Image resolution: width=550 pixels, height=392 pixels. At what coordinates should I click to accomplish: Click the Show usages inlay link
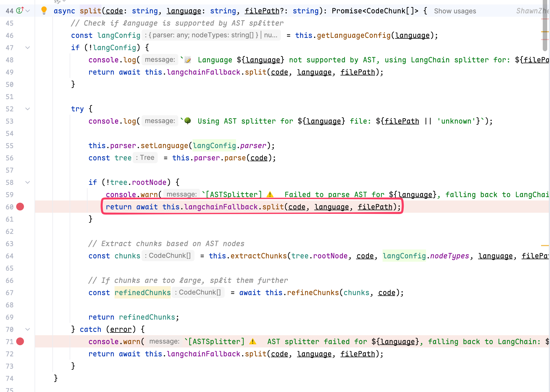(455, 11)
